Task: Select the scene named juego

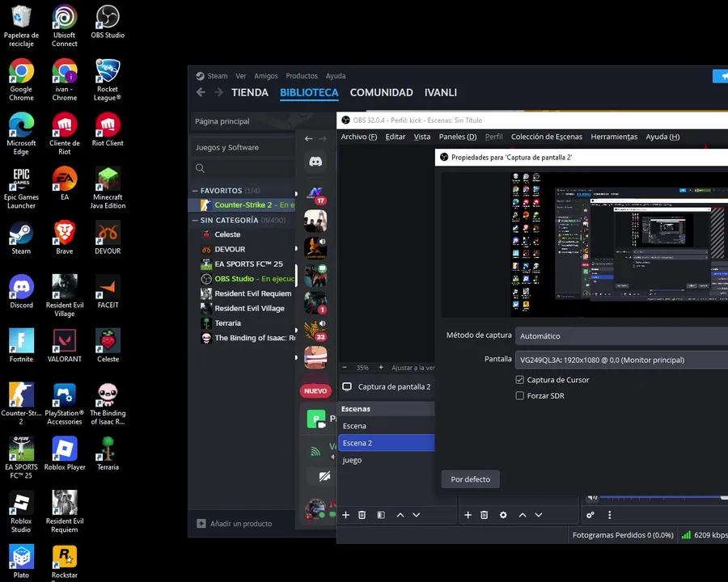Action: 387,460
